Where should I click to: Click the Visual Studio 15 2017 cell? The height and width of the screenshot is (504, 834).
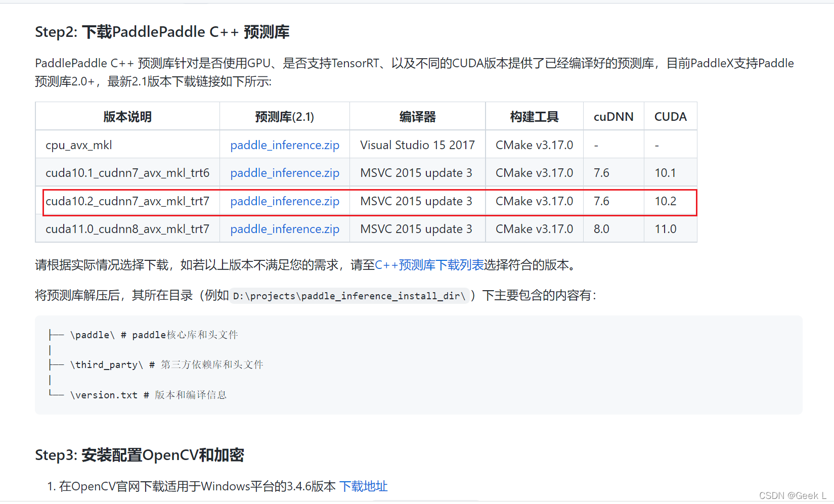pos(417,145)
